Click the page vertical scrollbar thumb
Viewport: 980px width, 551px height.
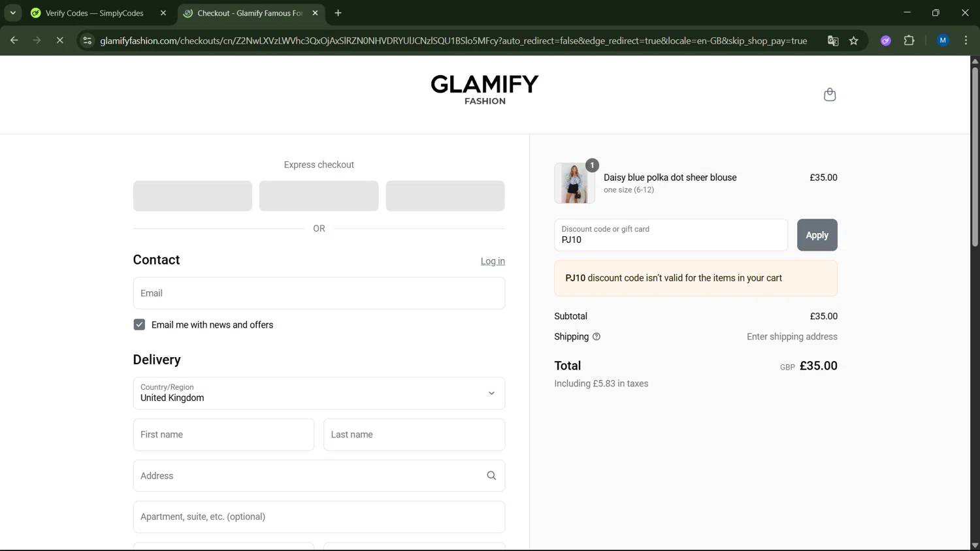(x=975, y=157)
